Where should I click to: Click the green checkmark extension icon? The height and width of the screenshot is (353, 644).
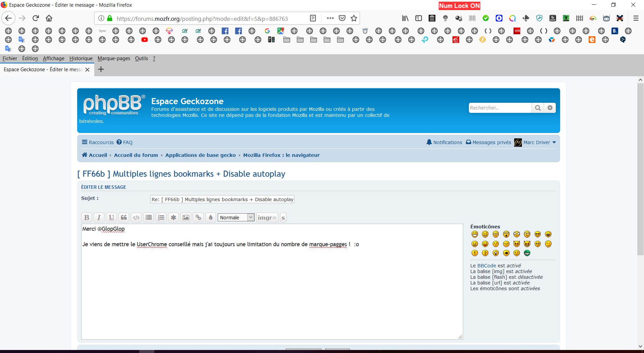tap(486, 18)
